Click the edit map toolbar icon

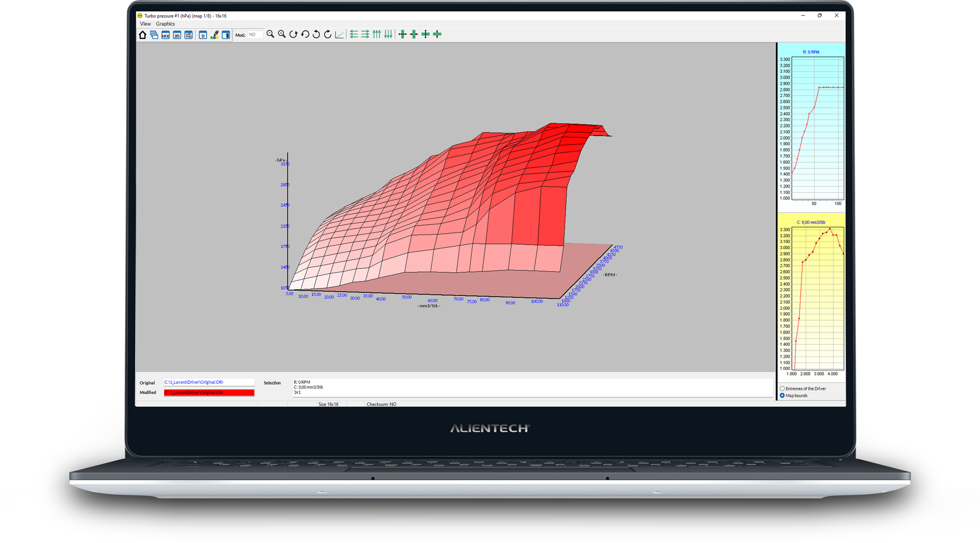point(189,35)
